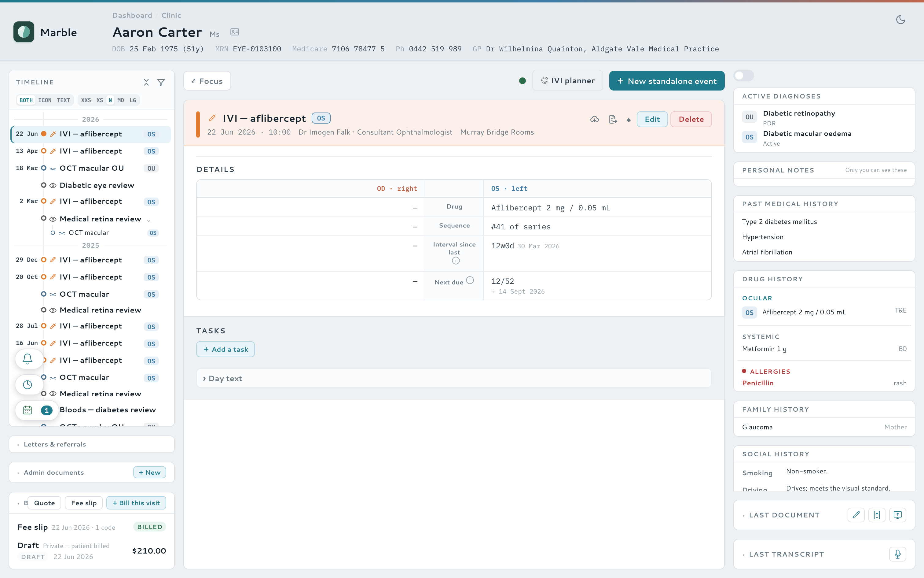Viewport: 924px width, 578px height.
Task: Create a New standalone event
Action: (667, 81)
